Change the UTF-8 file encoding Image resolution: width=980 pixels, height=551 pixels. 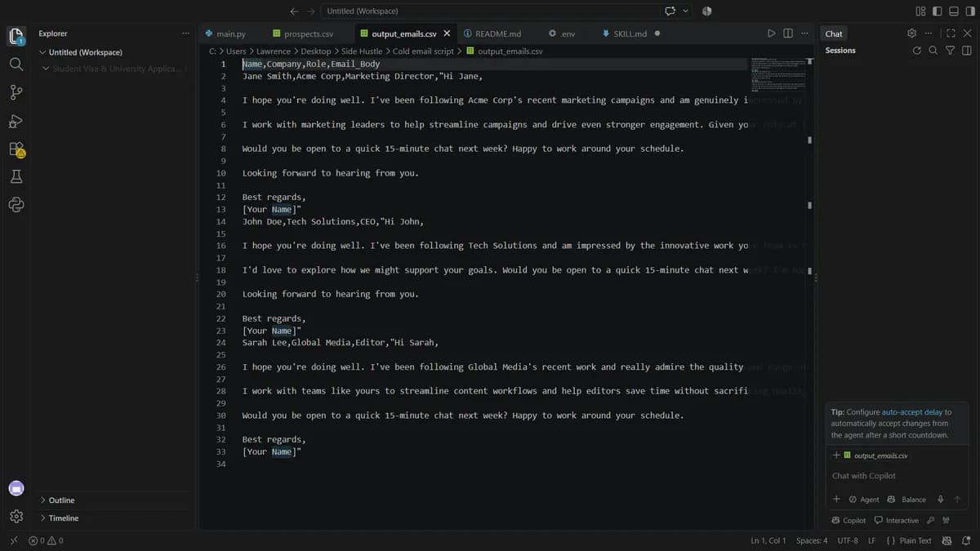point(848,540)
